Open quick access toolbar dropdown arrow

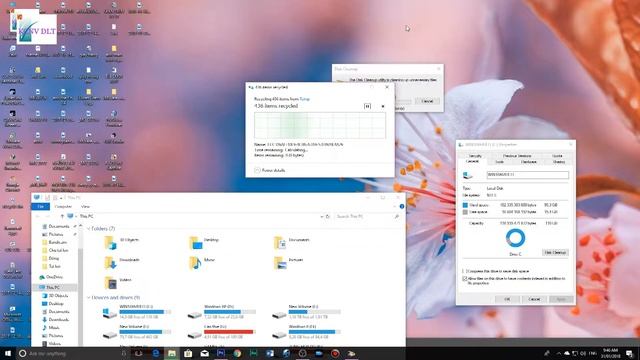tap(62, 198)
